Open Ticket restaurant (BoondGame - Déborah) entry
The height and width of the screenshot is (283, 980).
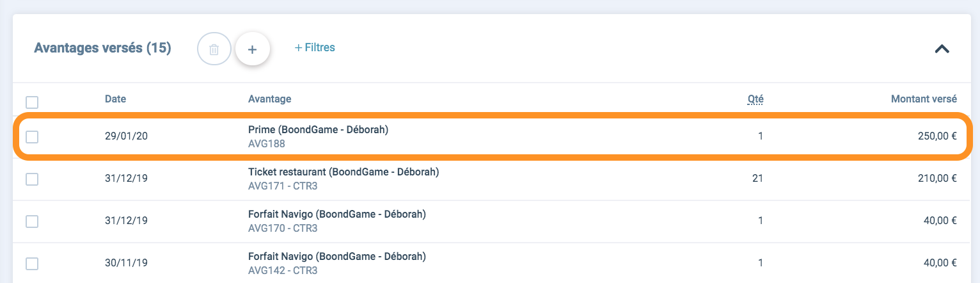[x=344, y=172]
